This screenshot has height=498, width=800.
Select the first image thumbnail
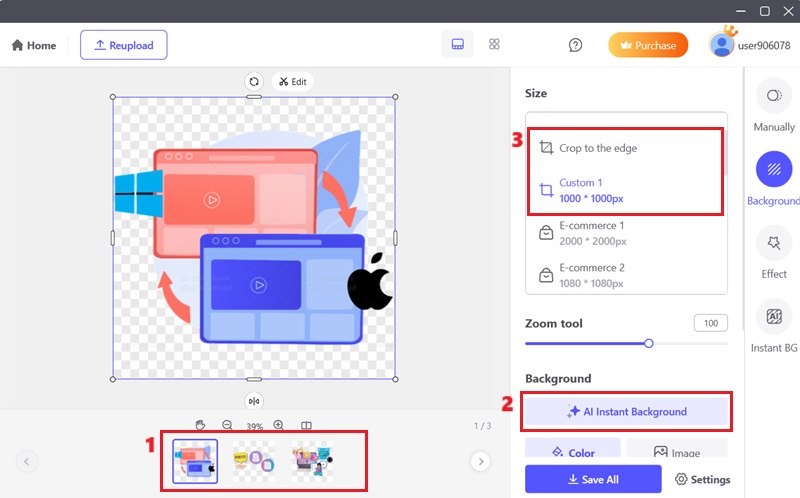coord(195,461)
